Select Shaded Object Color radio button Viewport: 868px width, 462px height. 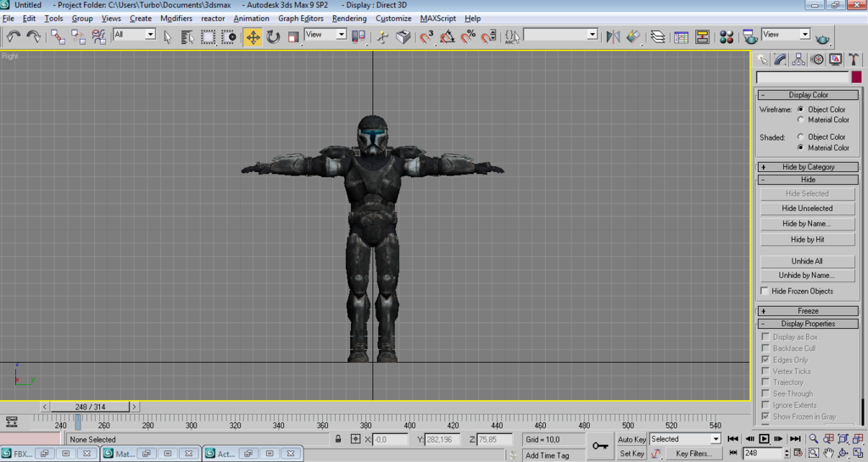[x=800, y=136]
